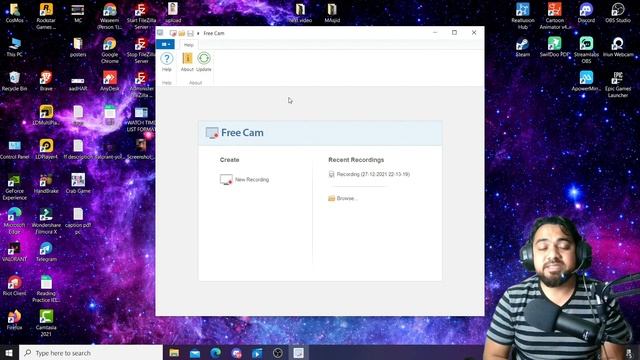Image resolution: width=640 pixels, height=360 pixels.
Task: Open Streamlabs OBS desktop shortcut
Action: pyautogui.click(x=586, y=51)
